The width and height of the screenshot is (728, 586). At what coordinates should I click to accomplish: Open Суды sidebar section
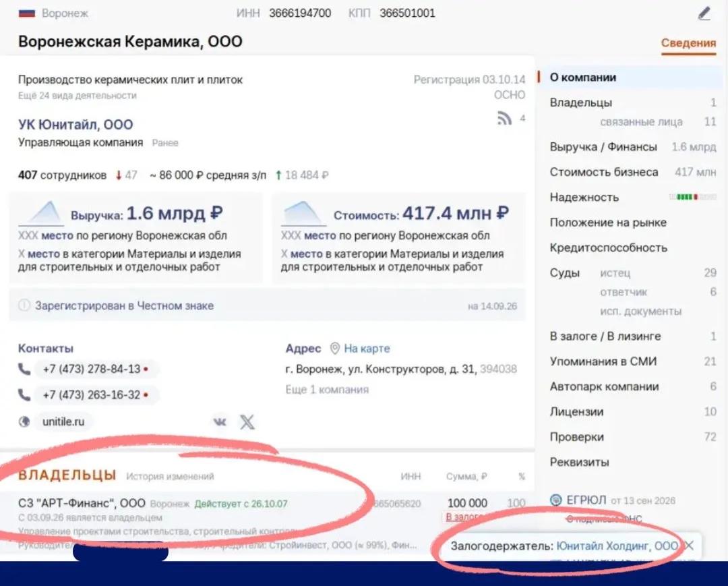click(x=565, y=272)
